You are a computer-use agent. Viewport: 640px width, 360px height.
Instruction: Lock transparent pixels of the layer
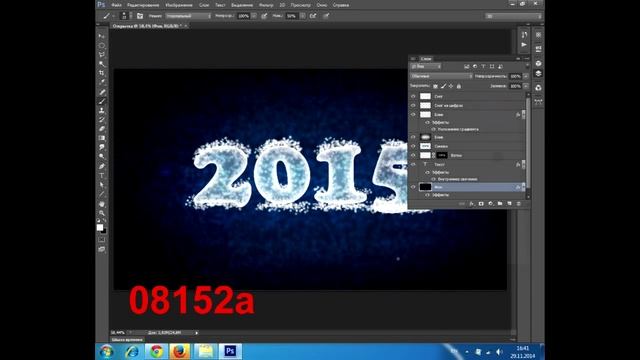435,86
